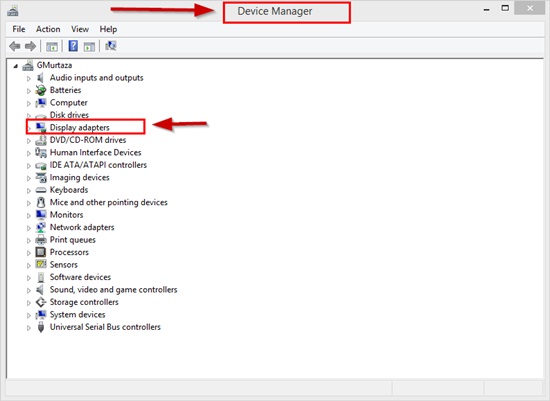
Task: Expand the Keyboards category arrow
Action: (x=29, y=191)
